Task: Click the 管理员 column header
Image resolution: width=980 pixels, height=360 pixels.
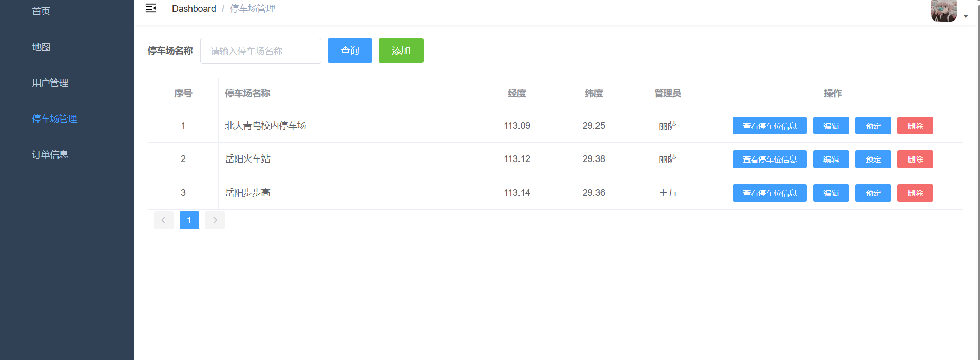Action: click(x=667, y=93)
